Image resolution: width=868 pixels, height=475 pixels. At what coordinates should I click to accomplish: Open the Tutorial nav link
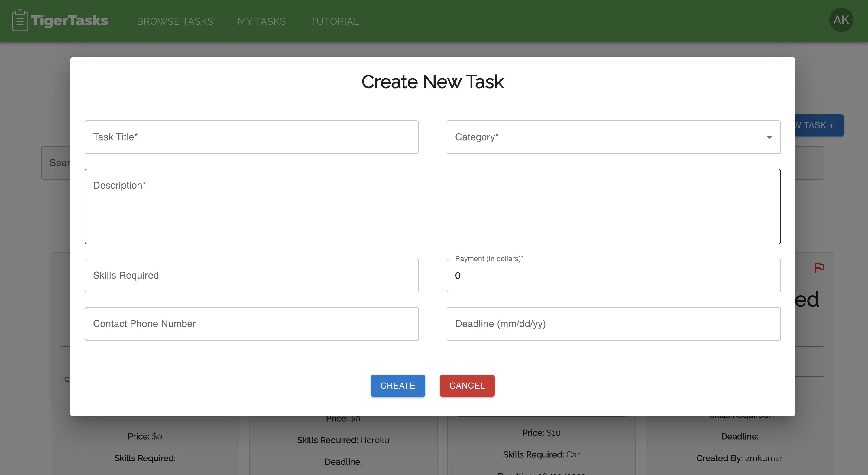[334, 21]
